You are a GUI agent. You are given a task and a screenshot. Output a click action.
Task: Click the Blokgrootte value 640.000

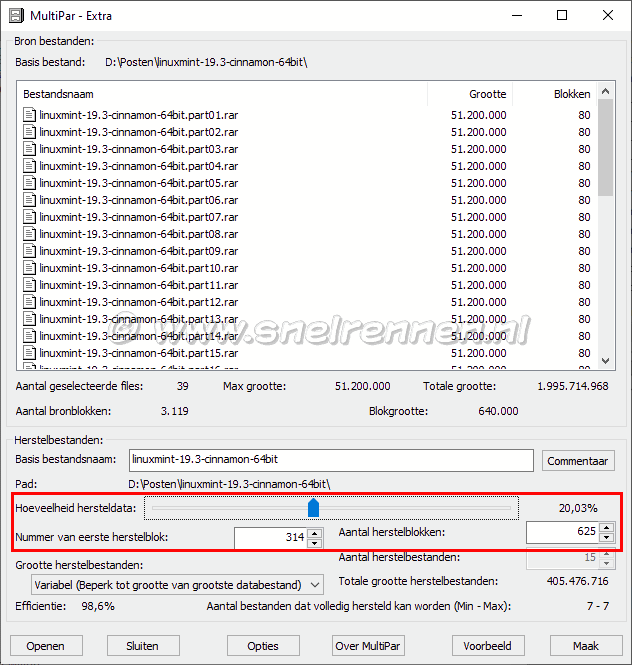(x=498, y=411)
